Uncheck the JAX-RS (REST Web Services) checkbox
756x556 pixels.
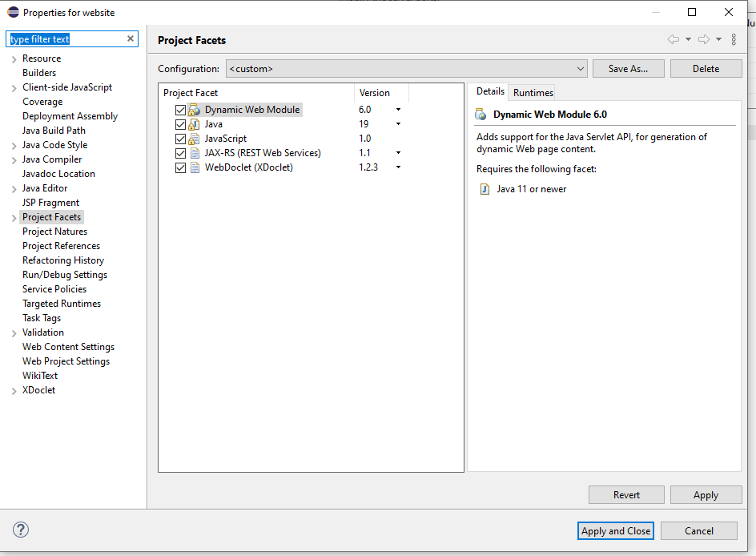(180, 153)
